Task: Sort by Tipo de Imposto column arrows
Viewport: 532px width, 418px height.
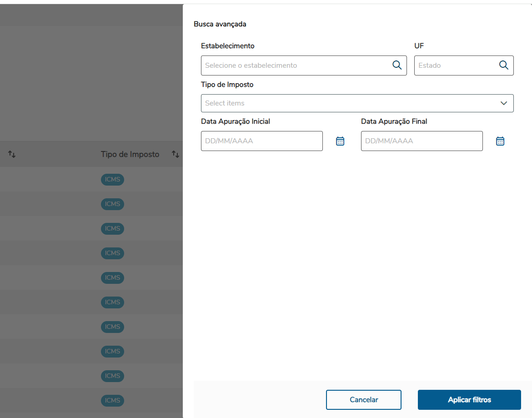Action: coord(176,154)
